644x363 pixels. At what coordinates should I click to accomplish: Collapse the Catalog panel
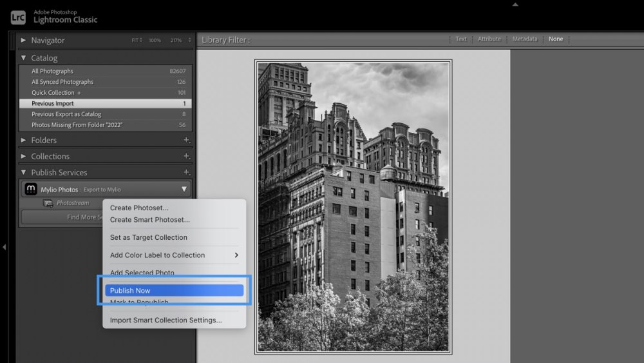(x=24, y=58)
